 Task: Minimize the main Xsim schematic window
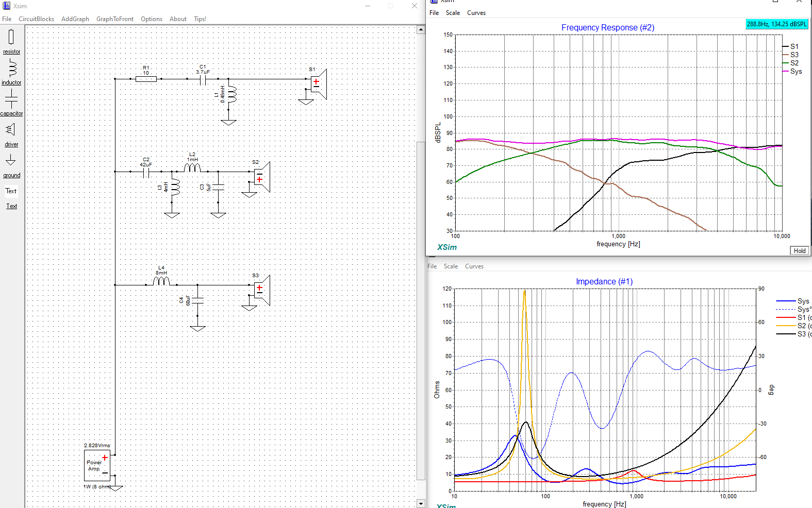368,6
